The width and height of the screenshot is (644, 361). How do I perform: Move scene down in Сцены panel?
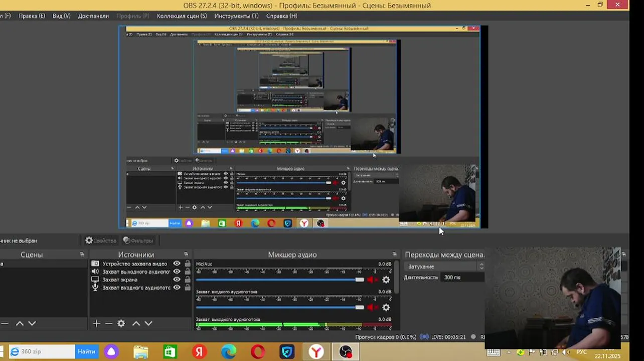(x=32, y=323)
